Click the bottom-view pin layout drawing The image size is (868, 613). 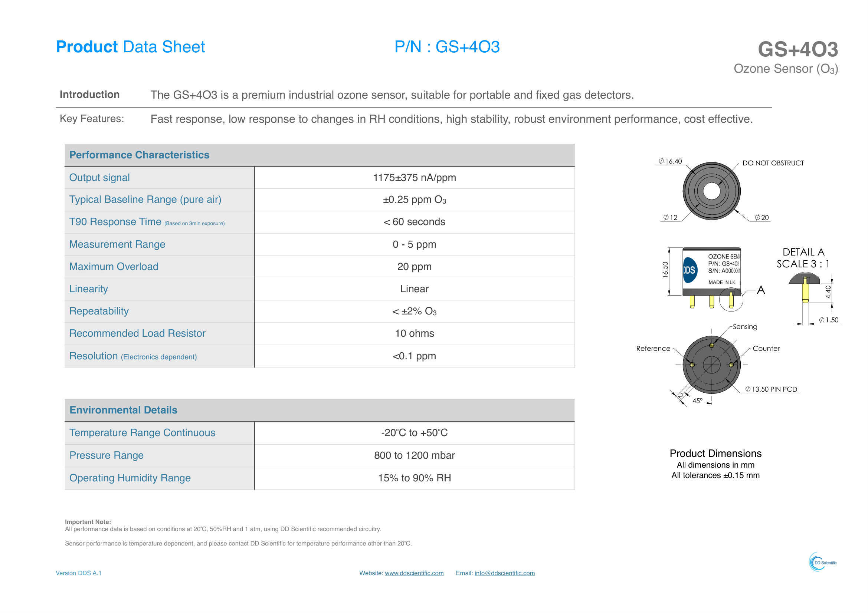coord(711,365)
